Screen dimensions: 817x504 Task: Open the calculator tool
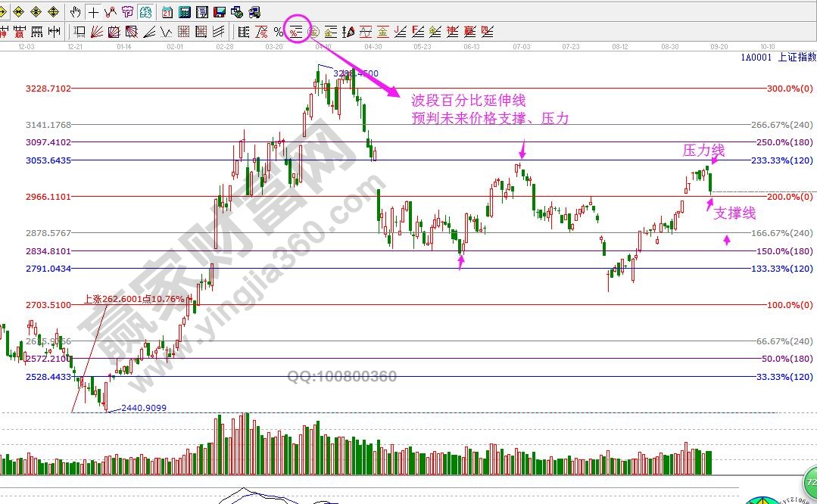(x=184, y=12)
